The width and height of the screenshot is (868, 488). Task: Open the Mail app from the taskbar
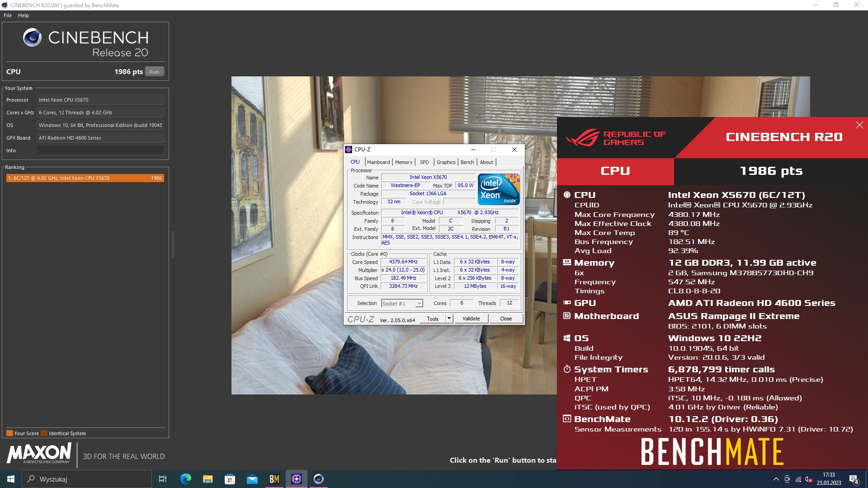[x=252, y=479]
